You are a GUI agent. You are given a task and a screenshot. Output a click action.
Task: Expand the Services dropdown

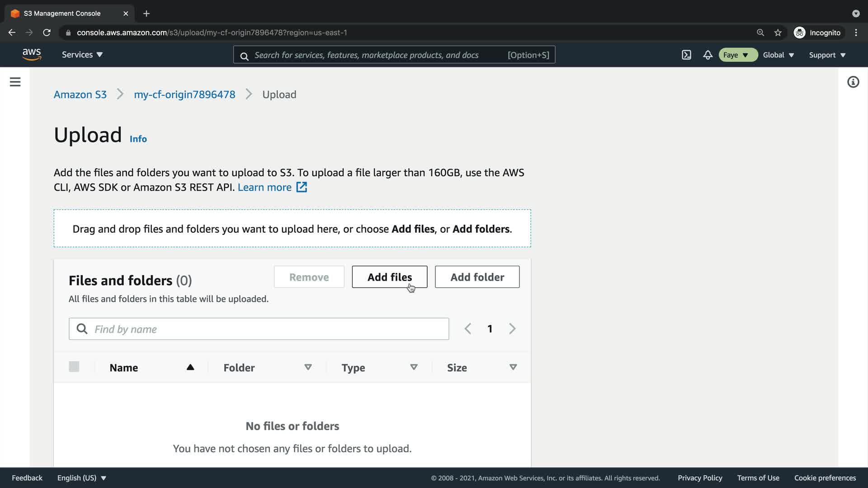(82, 55)
